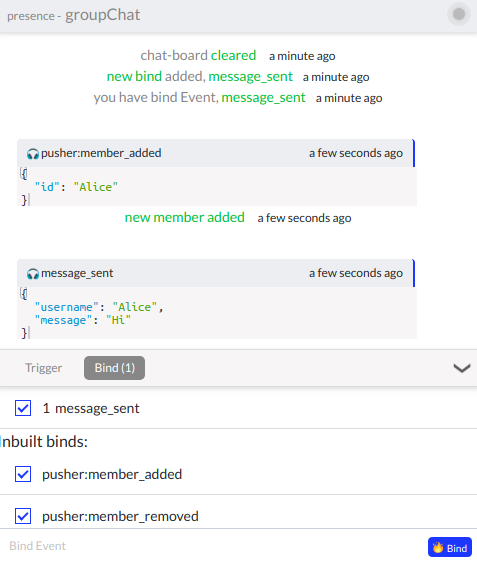
Task: Click the Alice id JSON payload
Action: (x=217, y=187)
